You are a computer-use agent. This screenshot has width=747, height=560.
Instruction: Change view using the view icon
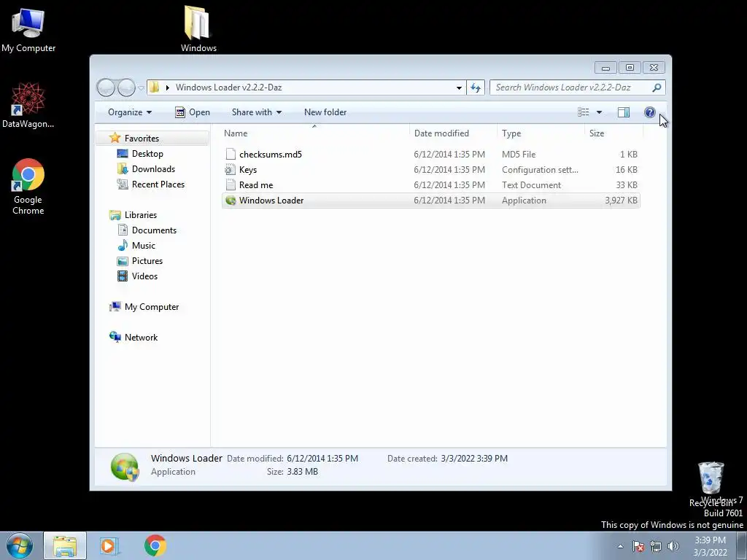pyautogui.click(x=584, y=112)
